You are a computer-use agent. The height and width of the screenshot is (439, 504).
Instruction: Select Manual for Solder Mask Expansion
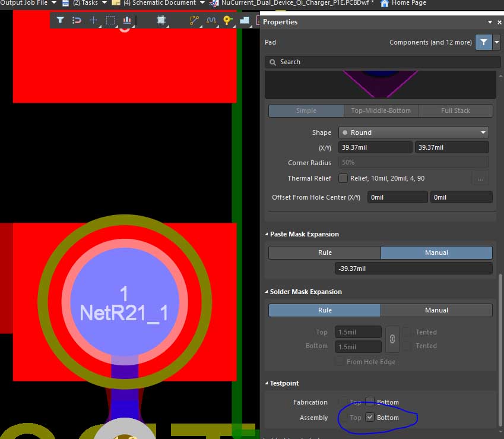436,310
